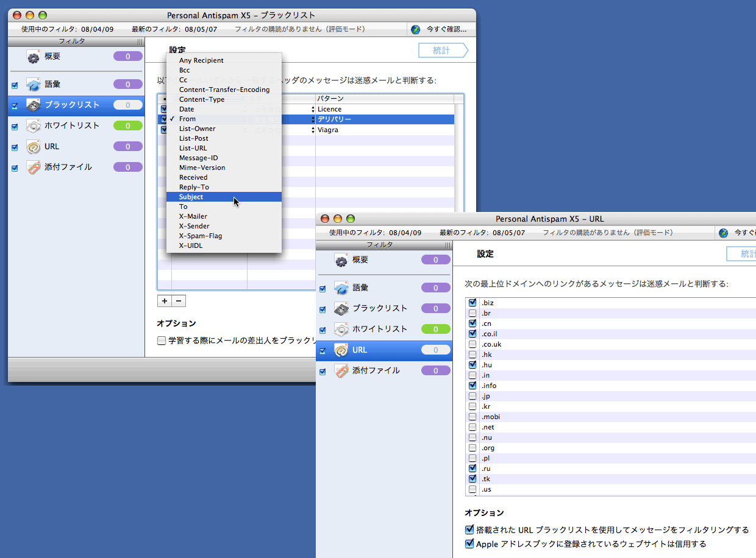This screenshot has height=558, width=756.
Task: Uncheck the .cn domain checkbox
Action: [472, 323]
